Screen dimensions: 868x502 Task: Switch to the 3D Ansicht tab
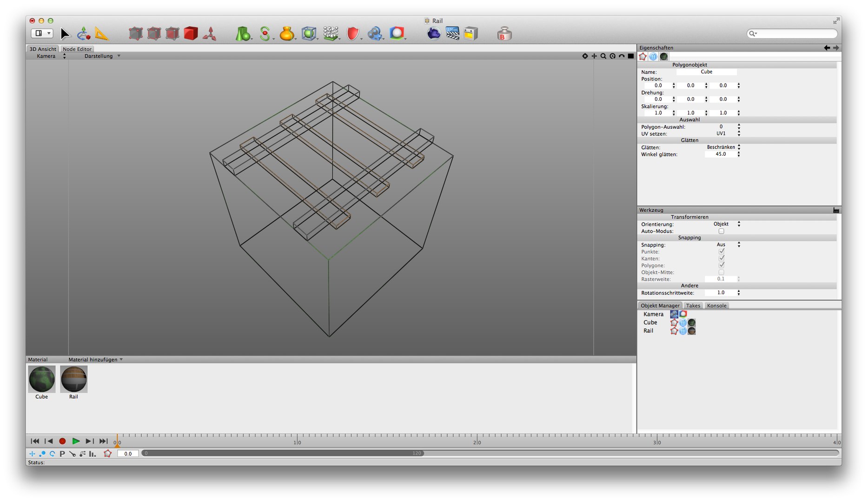click(x=43, y=49)
